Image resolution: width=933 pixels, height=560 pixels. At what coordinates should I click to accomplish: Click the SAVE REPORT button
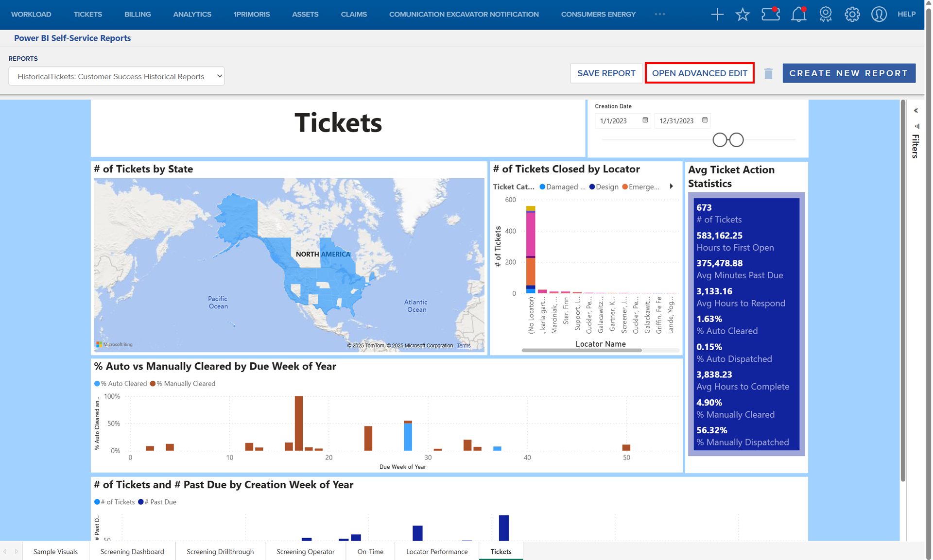[x=606, y=73]
